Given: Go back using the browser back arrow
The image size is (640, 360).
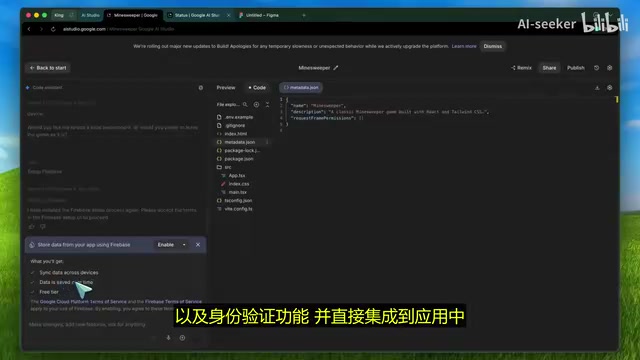Looking at the screenshot, I should [x=29, y=29].
